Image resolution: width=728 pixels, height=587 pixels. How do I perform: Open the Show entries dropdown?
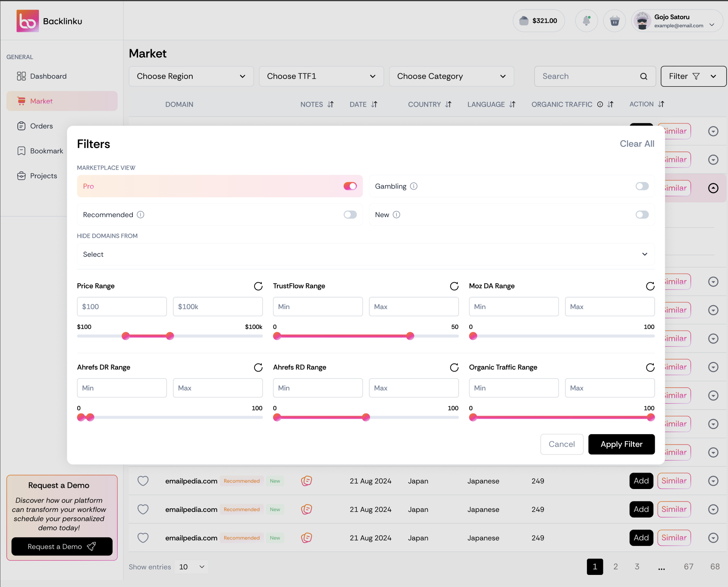point(191,567)
